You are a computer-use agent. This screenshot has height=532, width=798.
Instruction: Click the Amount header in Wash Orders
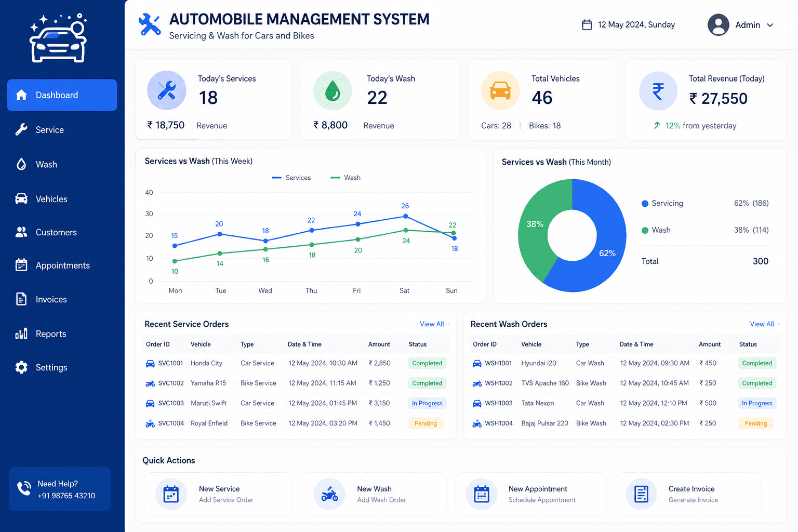710,344
